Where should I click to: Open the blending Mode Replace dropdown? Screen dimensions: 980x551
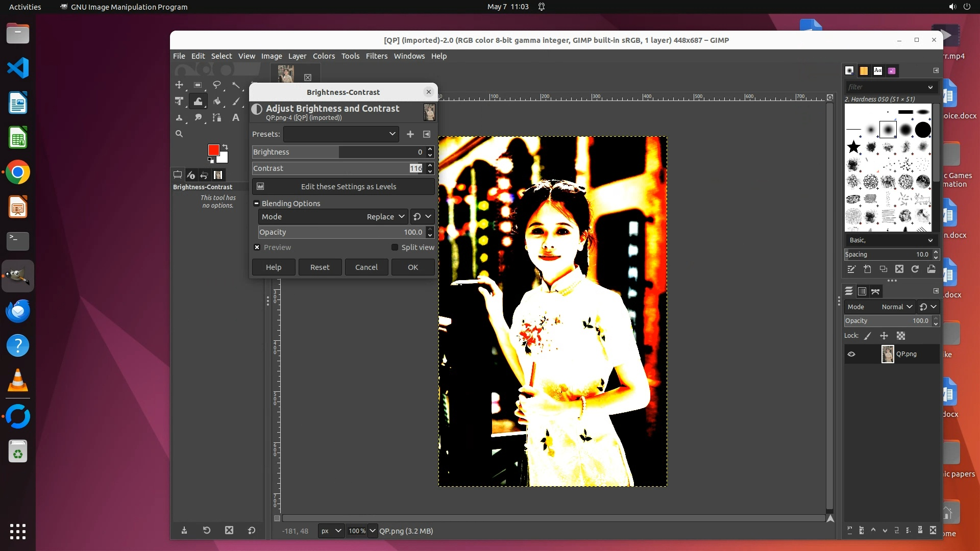(333, 217)
